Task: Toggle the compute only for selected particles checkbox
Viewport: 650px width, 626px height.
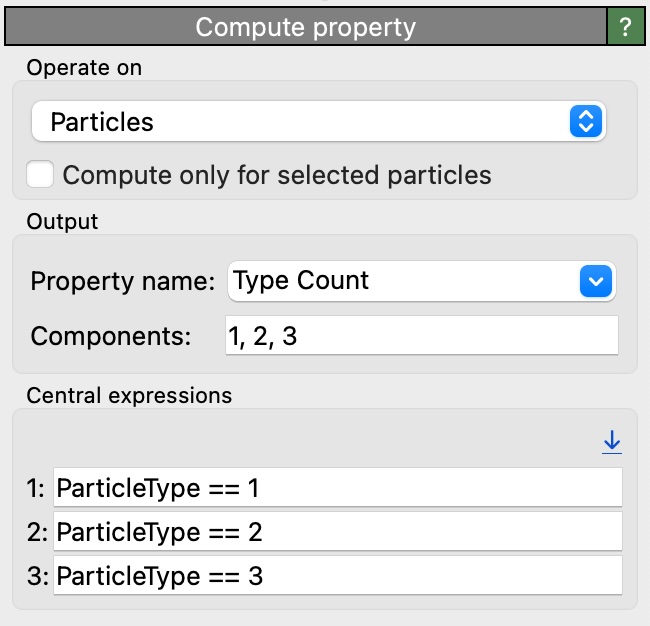Action: coord(41,175)
